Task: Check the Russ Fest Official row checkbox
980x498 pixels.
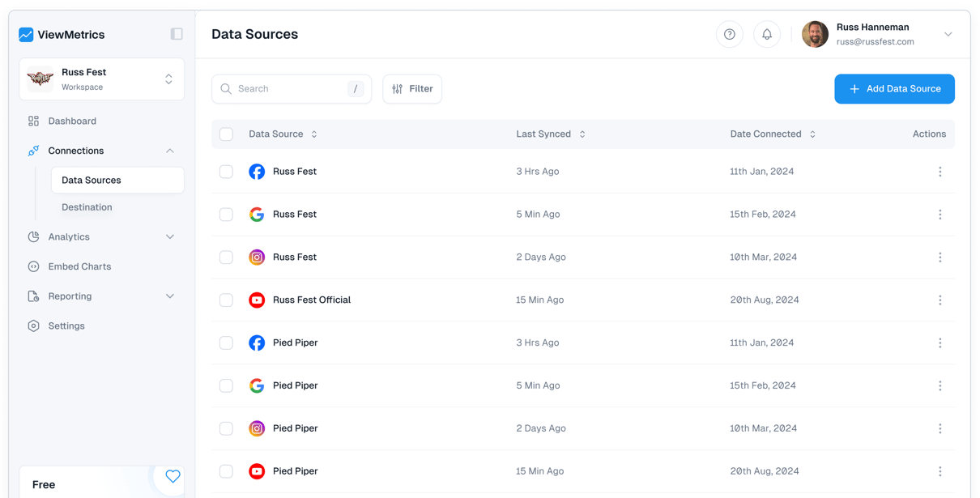Action: point(226,300)
